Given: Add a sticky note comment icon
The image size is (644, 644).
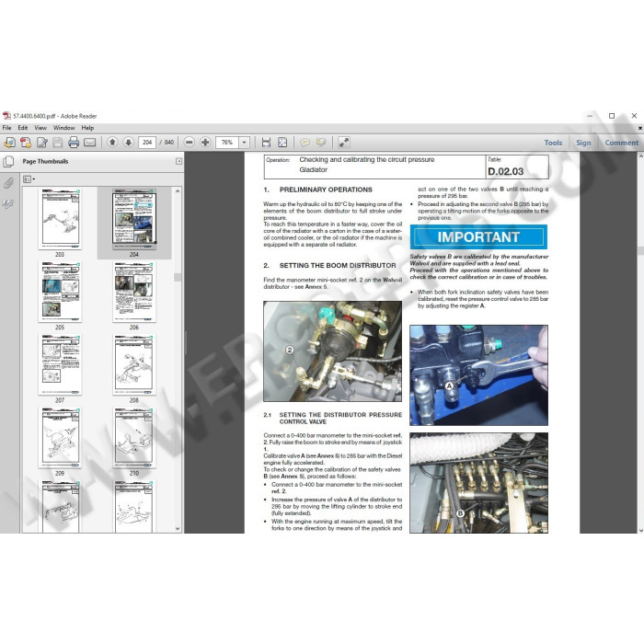Looking at the screenshot, I should pyautogui.click(x=305, y=143).
